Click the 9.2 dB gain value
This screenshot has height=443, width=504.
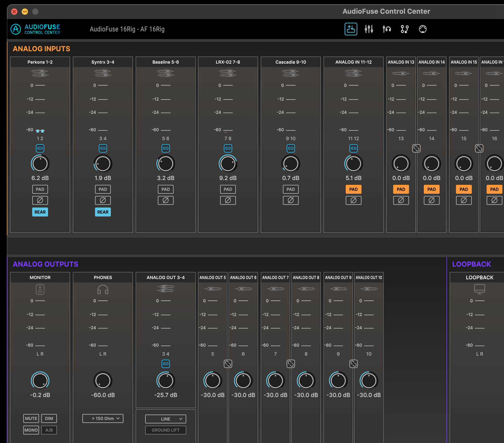[228, 178]
